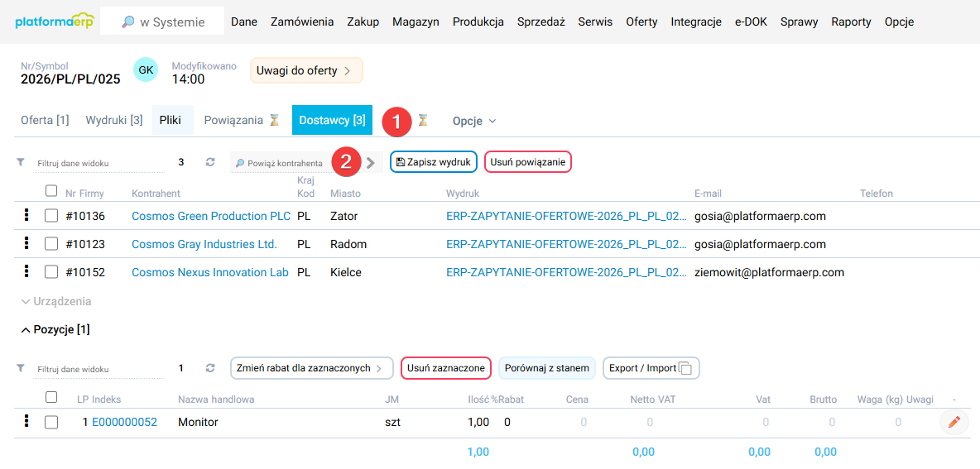Open Cosmos Nexus Innovation Lab link
The width and height of the screenshot is (980, 469).
(x=210, y=272)
